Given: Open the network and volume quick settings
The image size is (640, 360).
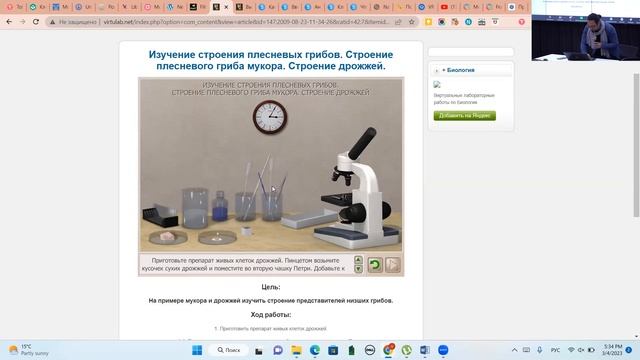Looking at the screenshot, I should click(581, 350).
